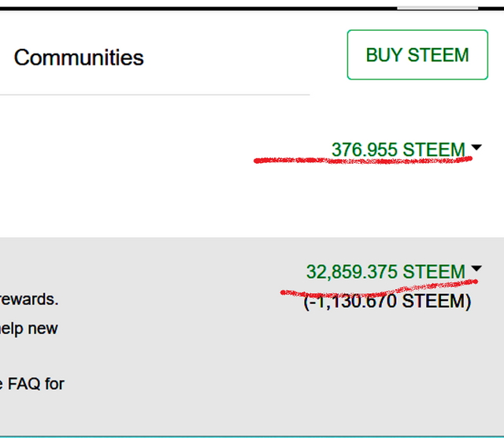Open the caret next to 376.955 STEEM

(476, 147)
